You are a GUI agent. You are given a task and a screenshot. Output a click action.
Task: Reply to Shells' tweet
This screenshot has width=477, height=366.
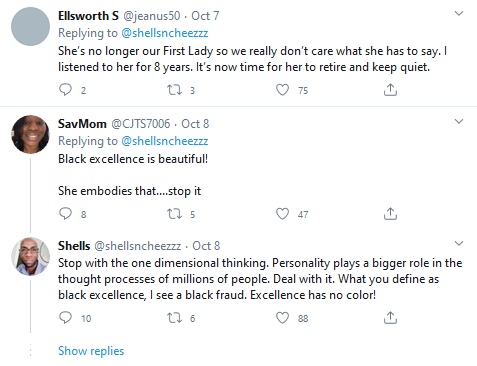pyautogui.click(x=65, y=318)
